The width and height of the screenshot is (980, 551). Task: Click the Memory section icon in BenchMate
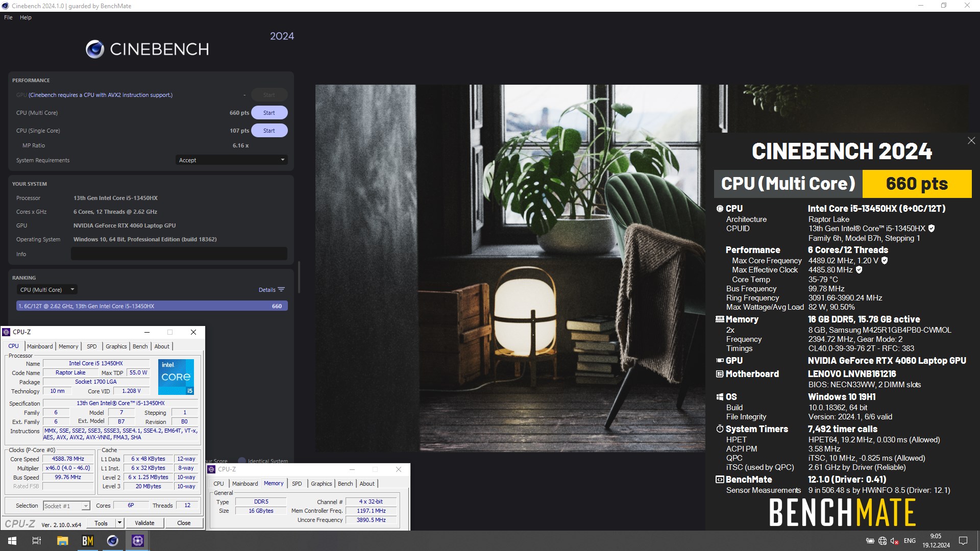pos(720,319)
